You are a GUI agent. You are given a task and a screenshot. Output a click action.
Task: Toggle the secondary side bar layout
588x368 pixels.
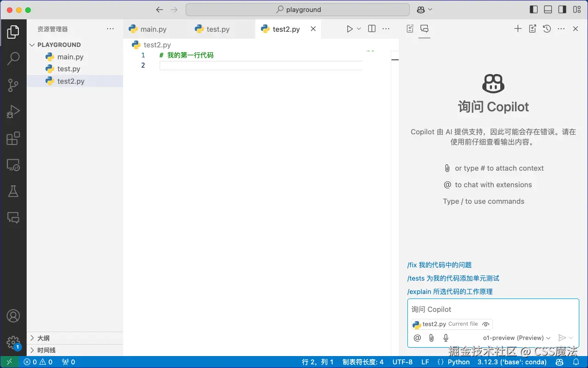click(x=562, y=10)
